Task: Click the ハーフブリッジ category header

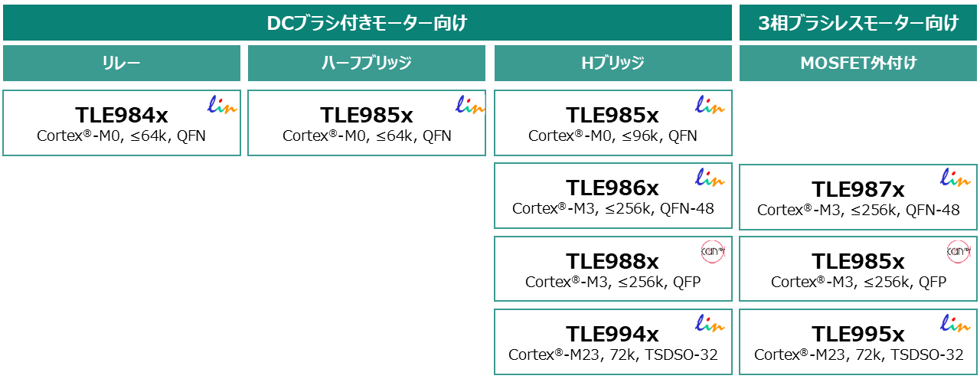Action: click(x=367, y=63)
